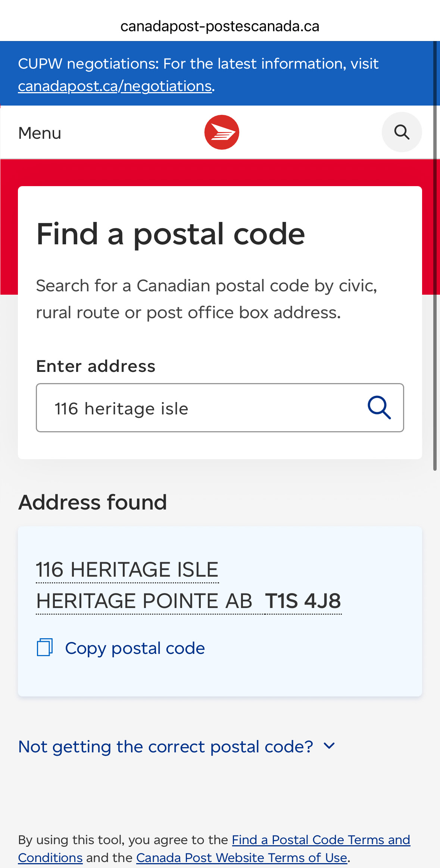Click the Address found heading

(93, 502)
